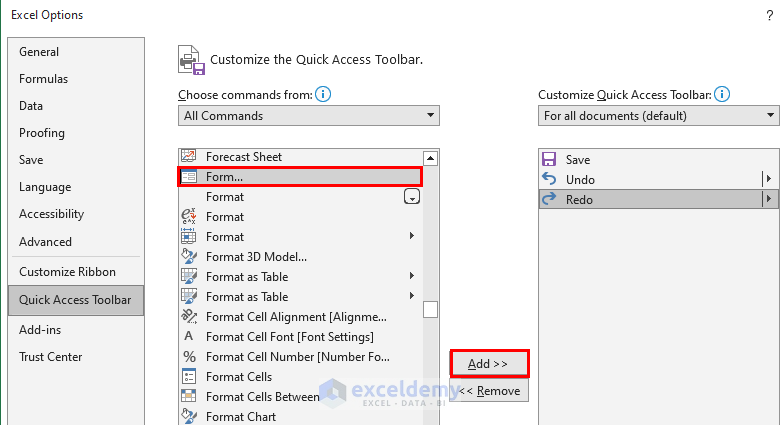Click the info icon beside Choose commands from

pos(323,94)
